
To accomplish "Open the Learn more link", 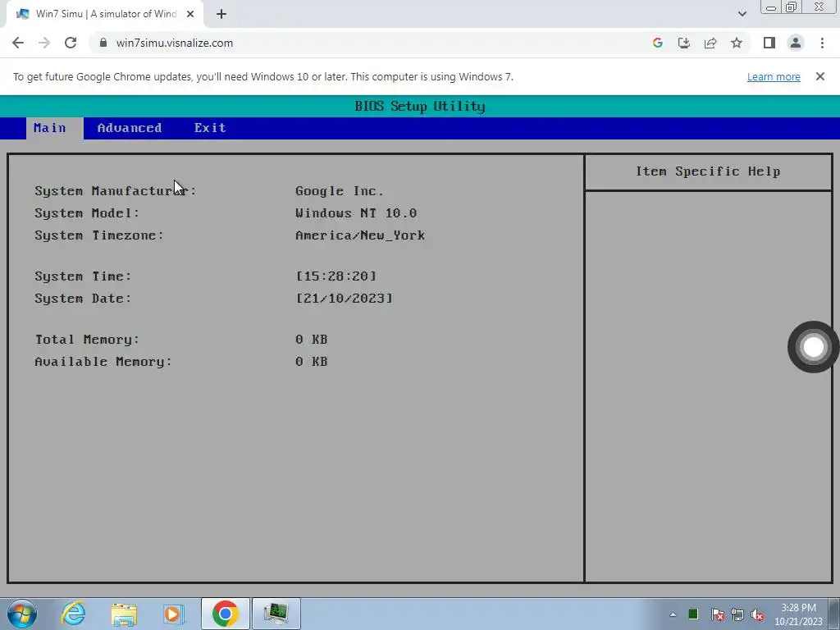I will (774, 76).
